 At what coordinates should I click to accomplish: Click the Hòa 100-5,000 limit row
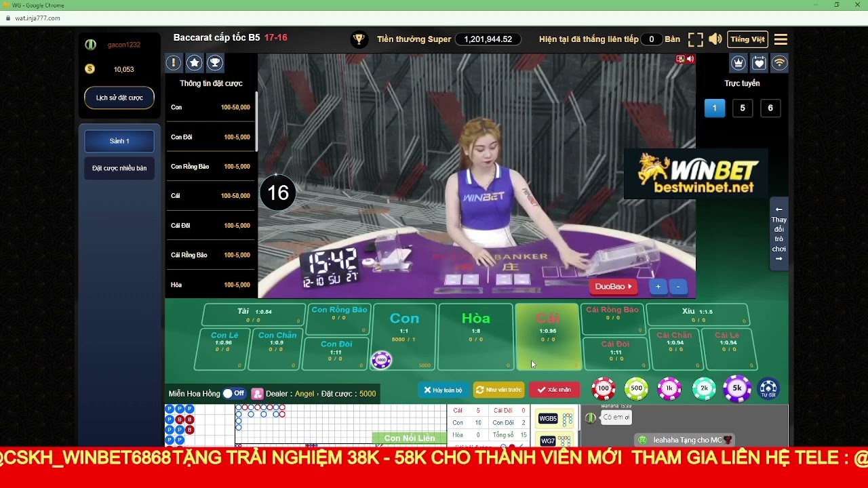point(210,285)
